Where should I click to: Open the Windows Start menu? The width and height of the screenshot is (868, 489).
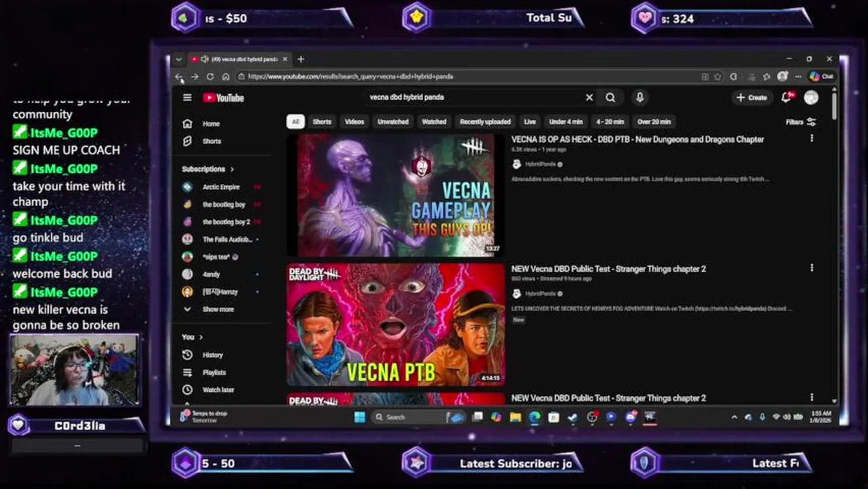tap(359, 417)
